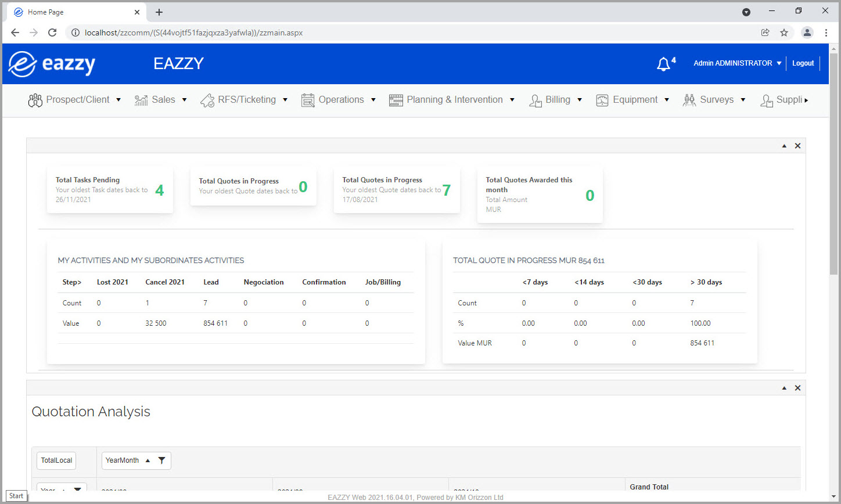Click the Negociation column header

(x=264, y=282)
